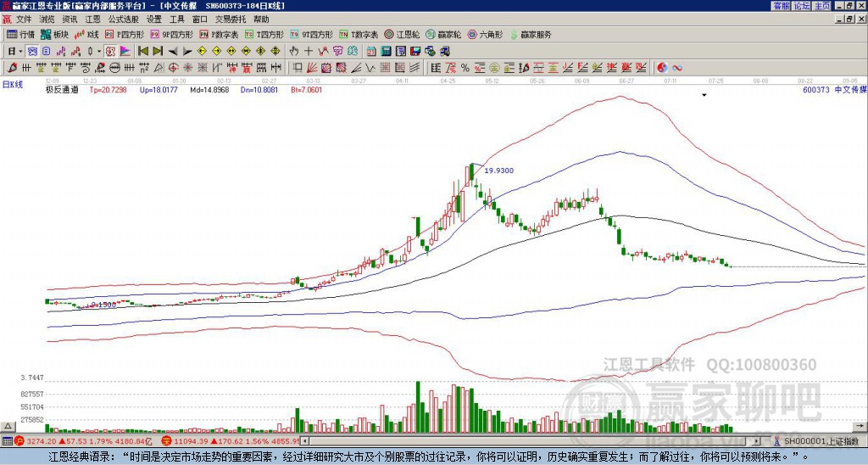Open the calendar icon in toolbar
The height and width of the screenshot is (465, 868).
coord(371,51)
